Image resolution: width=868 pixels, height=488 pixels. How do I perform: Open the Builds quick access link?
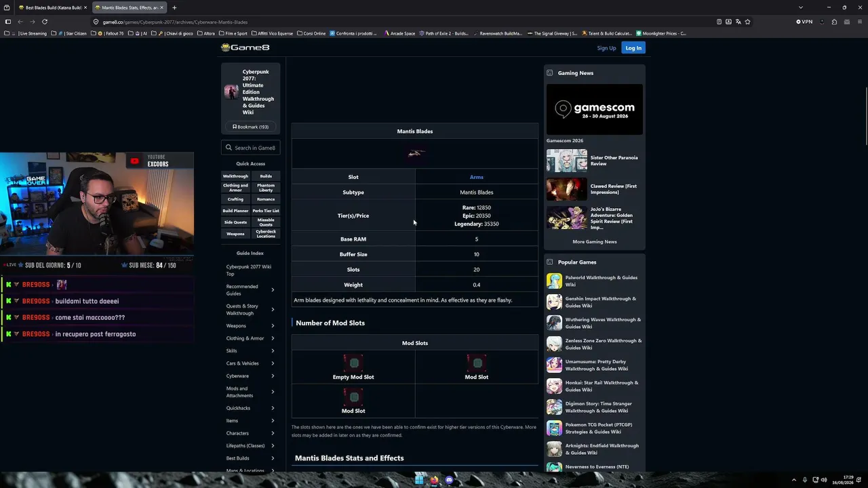pos(266,176)
